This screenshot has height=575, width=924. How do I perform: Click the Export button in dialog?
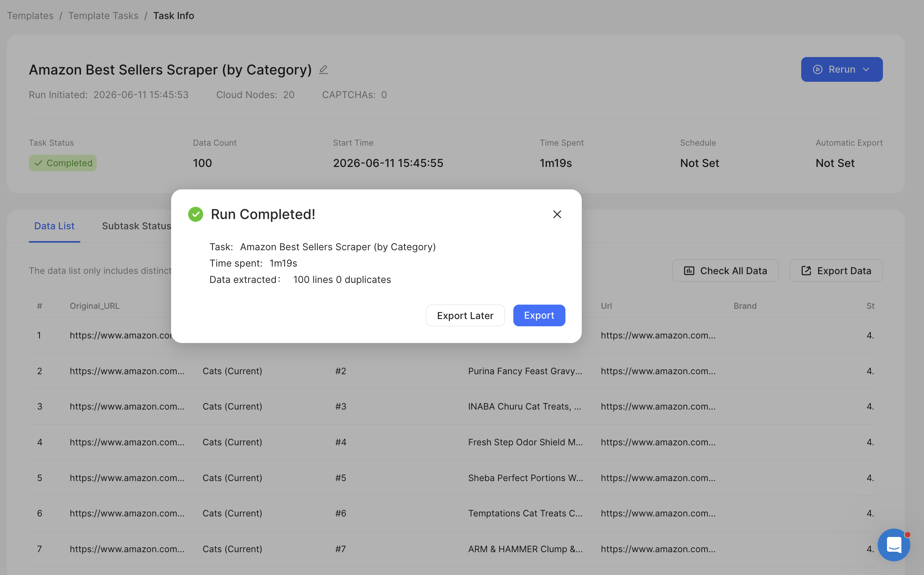(539, 315)
